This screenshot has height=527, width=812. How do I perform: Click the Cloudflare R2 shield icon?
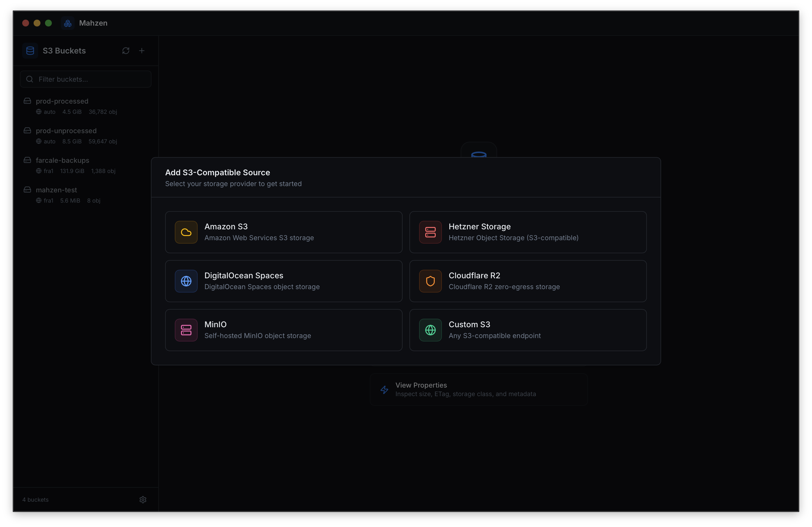pos(430,281)
